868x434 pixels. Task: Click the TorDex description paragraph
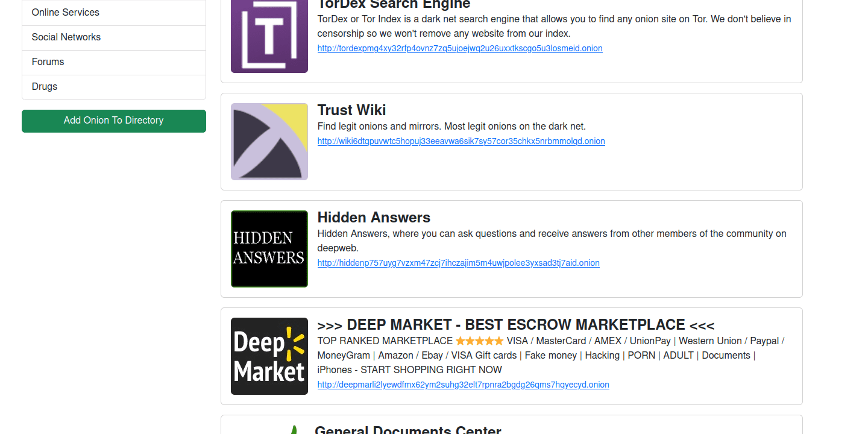(555, 27)
